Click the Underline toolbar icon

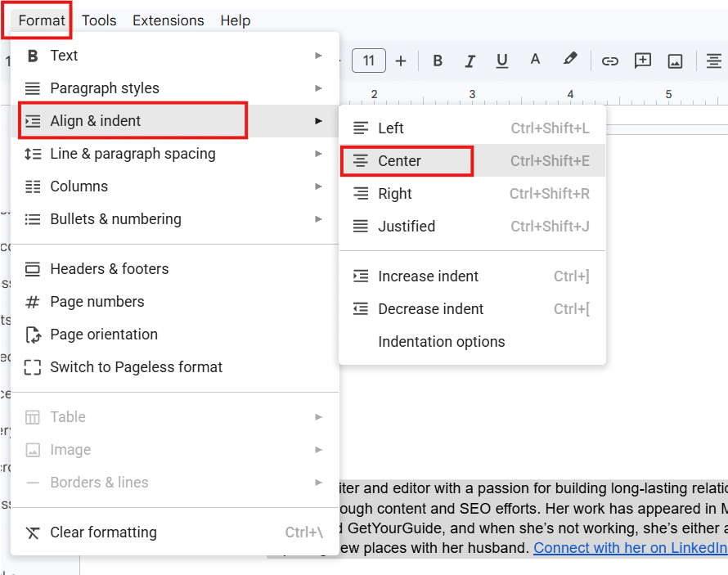tap(502, 61)
